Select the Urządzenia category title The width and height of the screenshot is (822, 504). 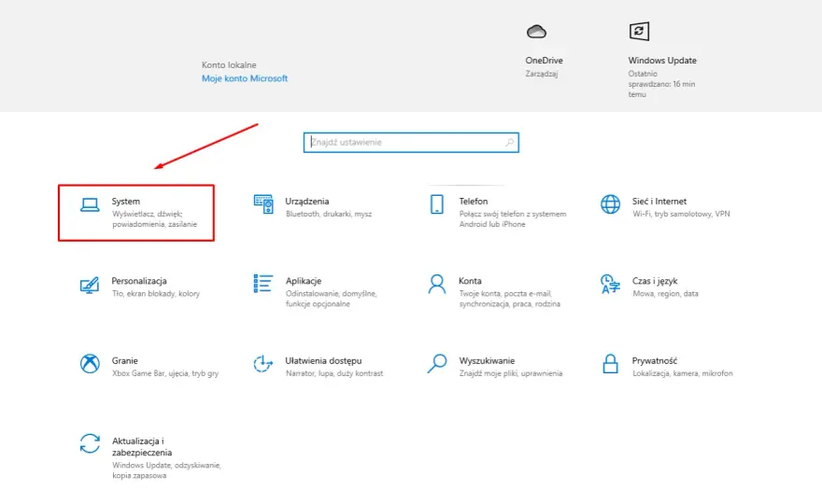[307, 202]
